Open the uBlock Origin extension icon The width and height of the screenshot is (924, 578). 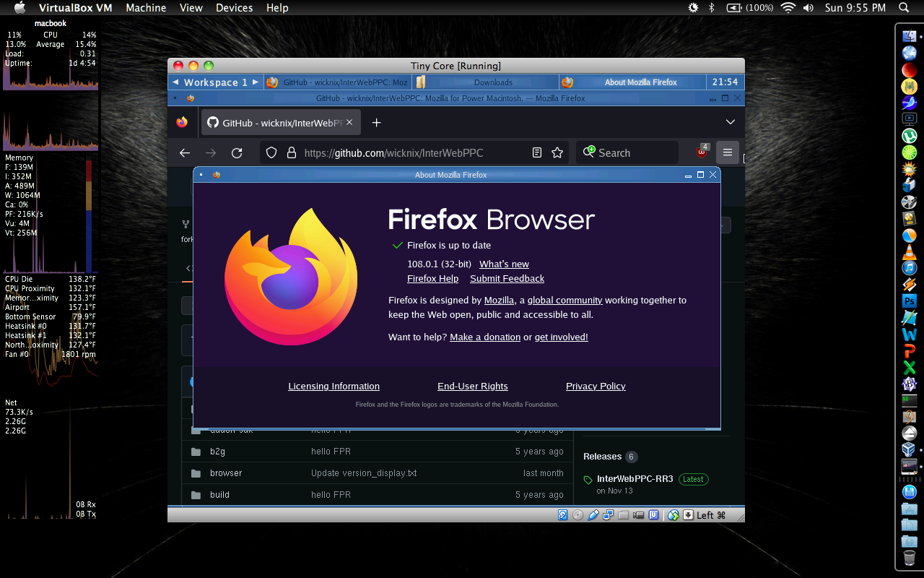click(702, 152)
